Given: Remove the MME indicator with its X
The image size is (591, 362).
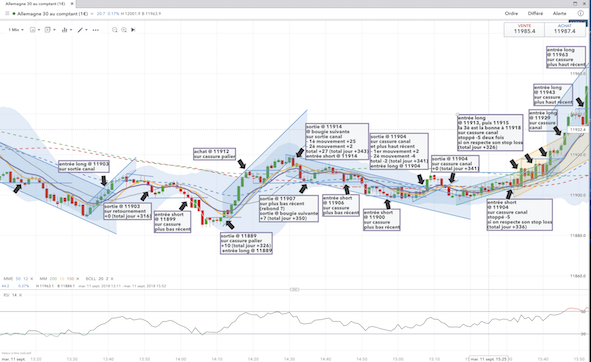Looking at the screenshot, I should tap(31, 279).
